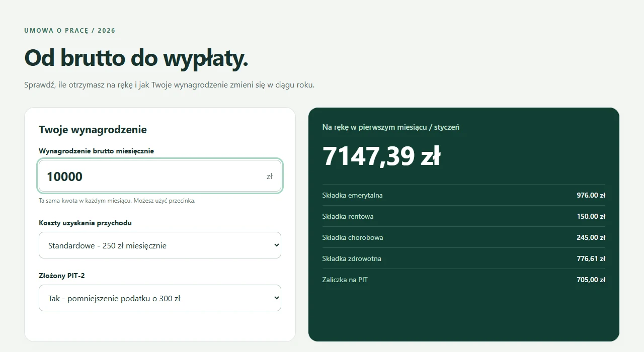The height and width of the screenshot is (352, 644).
Task: Click 'Na rękę w pierwszym miesiącu / styczeń' caption
Action: coord(390,127)
